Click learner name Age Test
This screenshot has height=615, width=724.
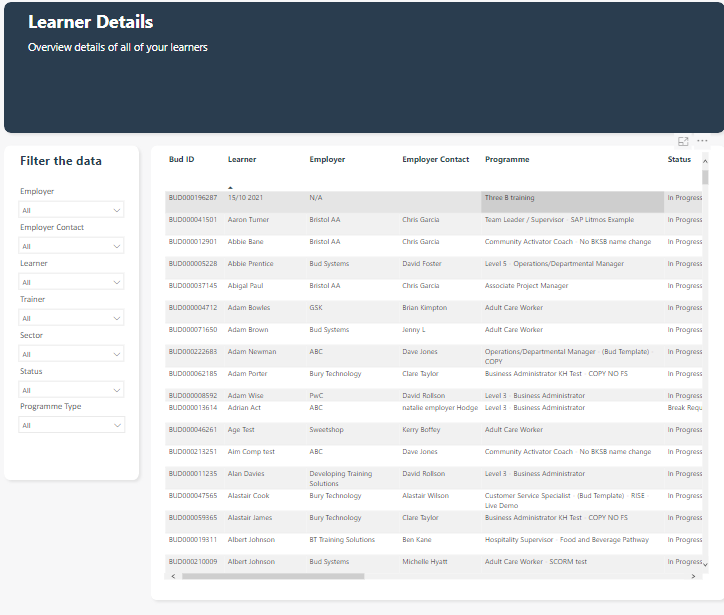click(241, 430)
